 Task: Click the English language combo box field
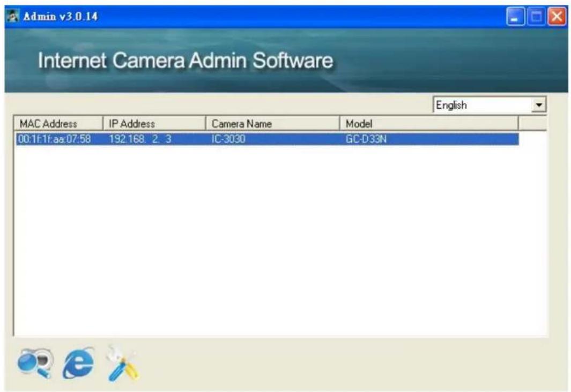[490, 105]
